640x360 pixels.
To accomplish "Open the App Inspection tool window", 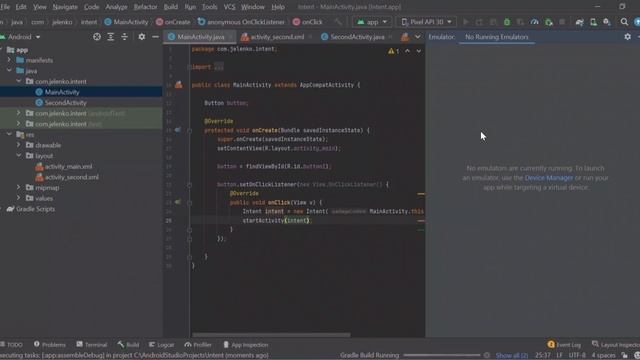I will [x=246, y=344].
